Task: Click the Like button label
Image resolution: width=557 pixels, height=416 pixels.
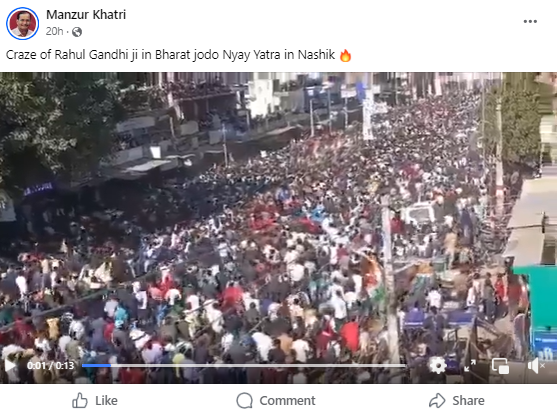Action: pyautogui.click(x=106, y=401)
